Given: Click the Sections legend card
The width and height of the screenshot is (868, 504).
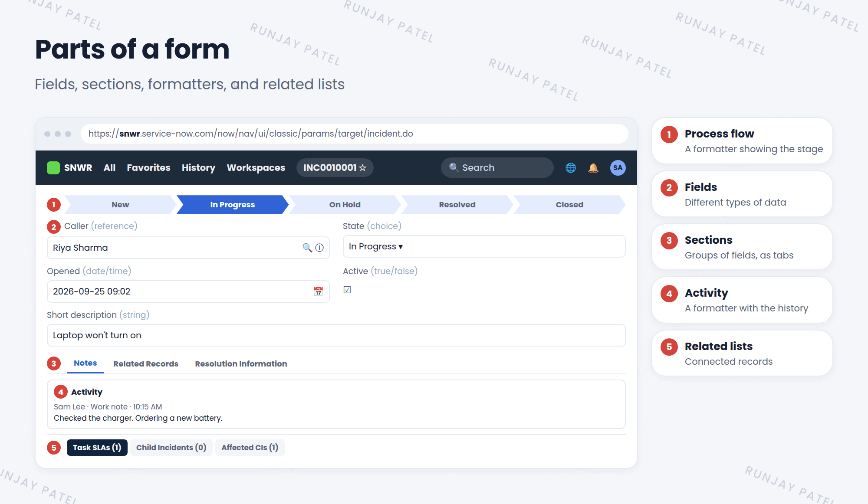Looking at the screenshot, I should pyautogui.click(x=742, y=247).
